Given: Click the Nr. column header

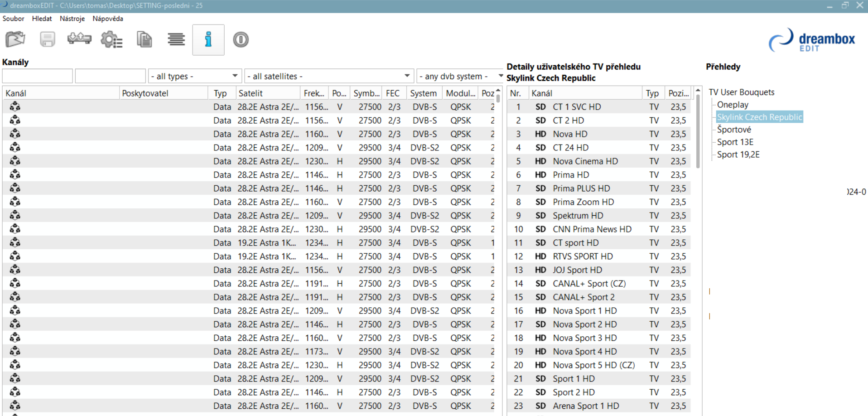Looking at the screenshot, I should pyautogui.click(x=518, y=93).
